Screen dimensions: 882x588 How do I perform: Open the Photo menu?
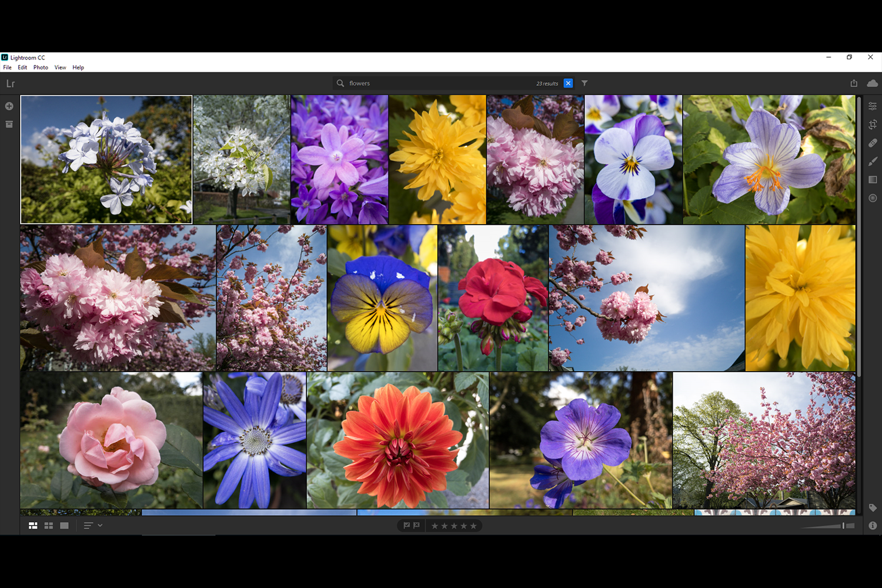[40, 67]
